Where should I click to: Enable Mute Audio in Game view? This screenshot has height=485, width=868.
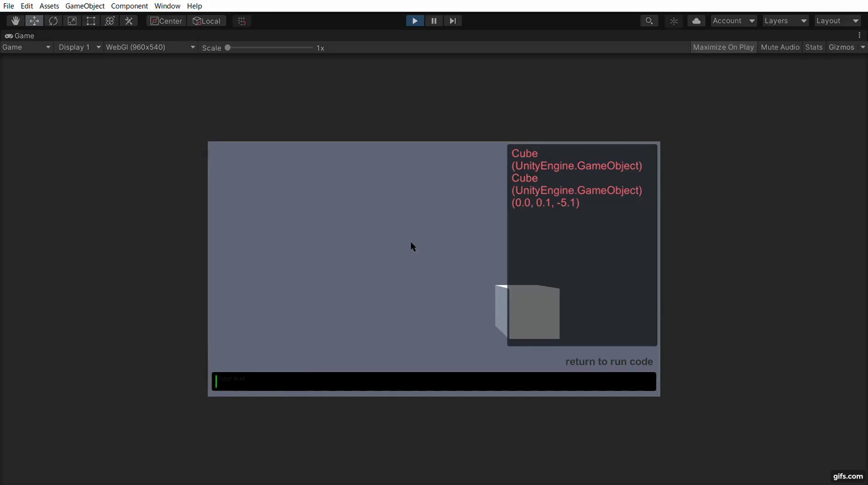coord(780,47)
